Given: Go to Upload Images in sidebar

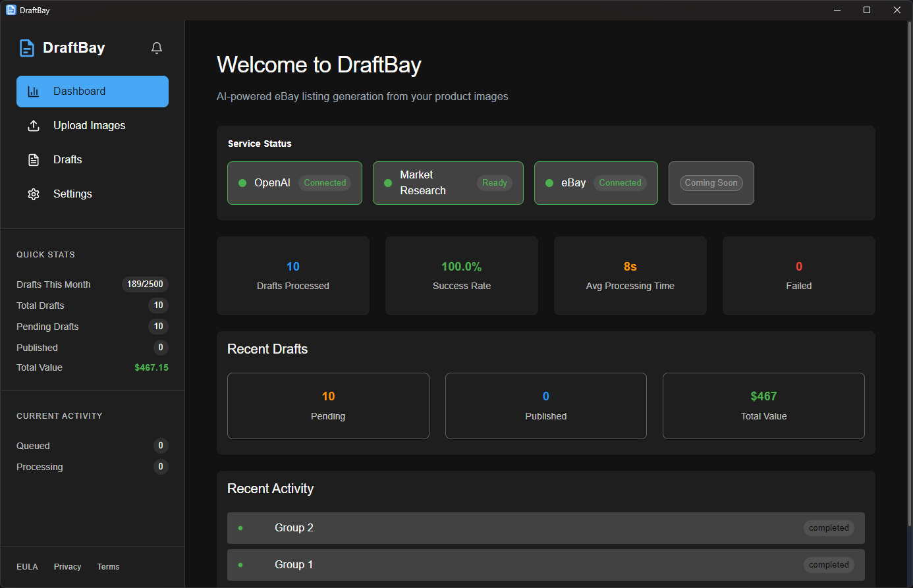Looking at the screenshot, I should 89,126.
